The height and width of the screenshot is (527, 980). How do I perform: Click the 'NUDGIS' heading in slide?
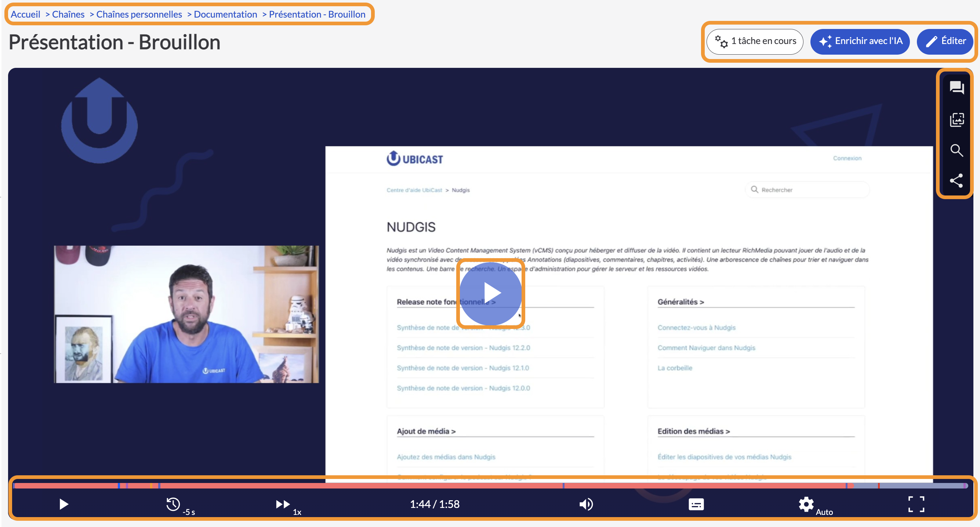(411, 227)
